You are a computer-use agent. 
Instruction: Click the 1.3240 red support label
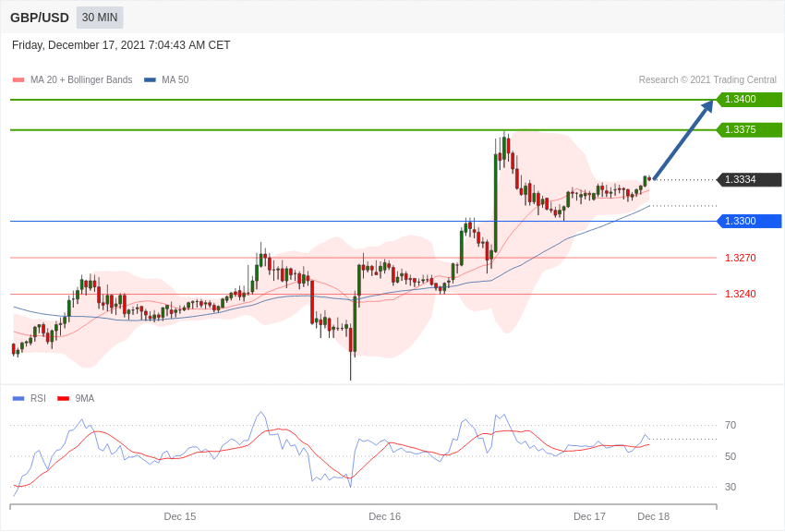point(741,294)
